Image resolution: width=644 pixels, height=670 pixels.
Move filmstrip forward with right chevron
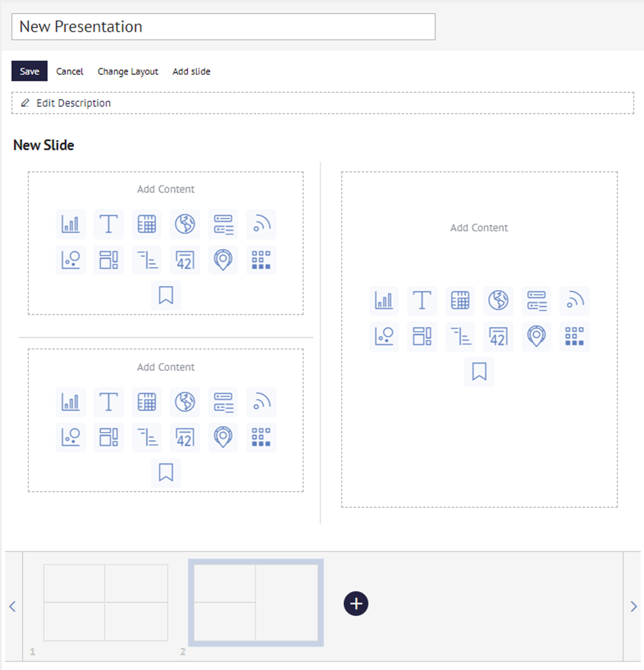point(633,607)
